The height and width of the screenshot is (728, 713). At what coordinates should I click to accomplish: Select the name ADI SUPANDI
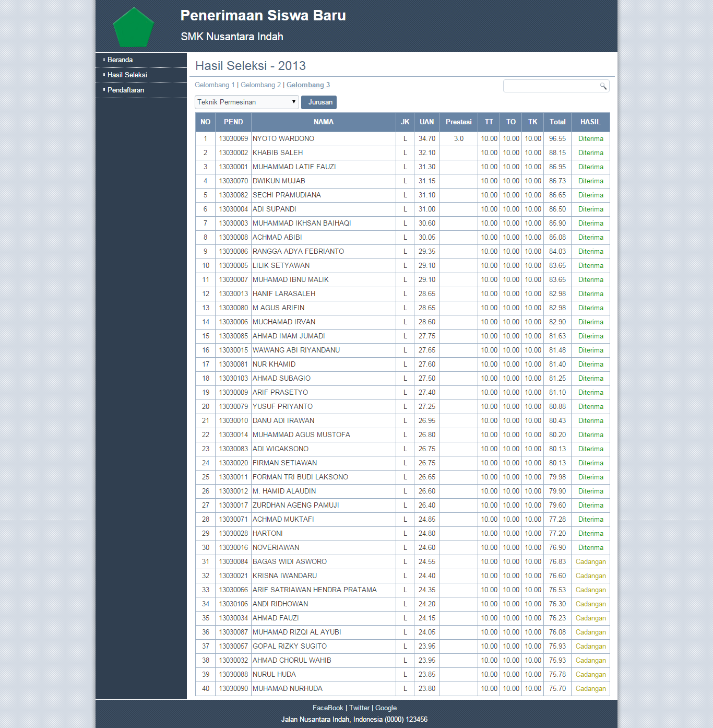click(x=275, y=209)
